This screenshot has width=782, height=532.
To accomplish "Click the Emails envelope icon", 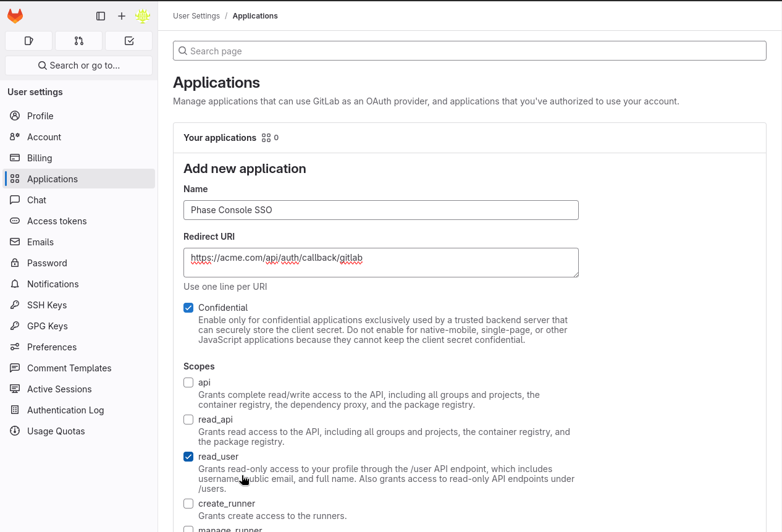I will (15, 242).
